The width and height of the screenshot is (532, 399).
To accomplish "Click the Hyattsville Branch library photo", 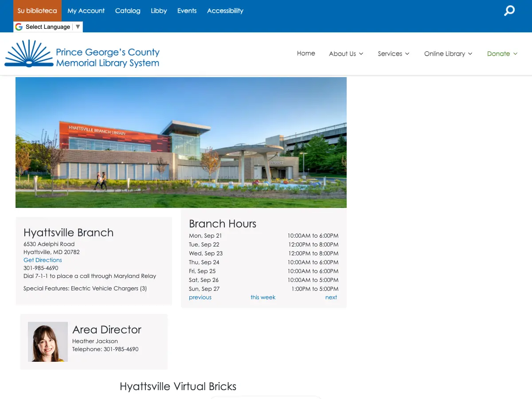I will pos(181,142).
